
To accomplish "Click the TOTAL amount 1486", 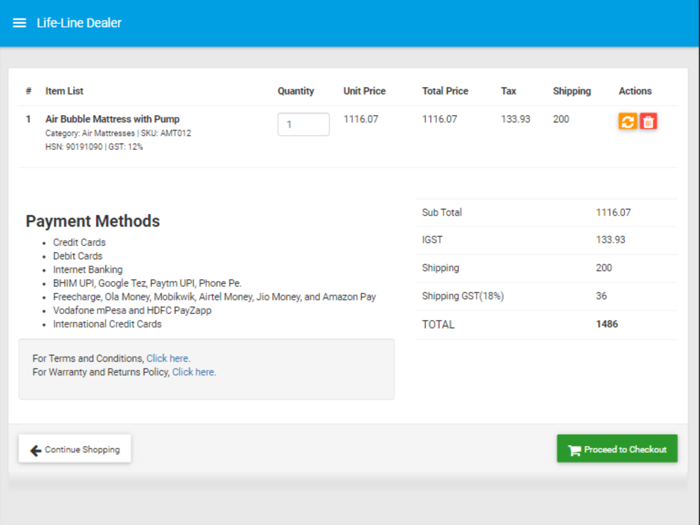I will [606, 324].
